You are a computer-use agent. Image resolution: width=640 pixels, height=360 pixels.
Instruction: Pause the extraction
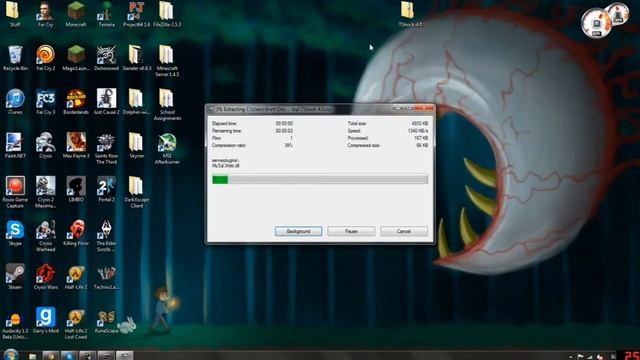[x=351, y=231]
